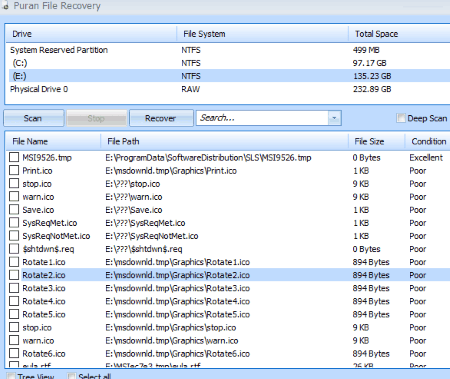Screen dimensions: 450x379
Task: Enable the Select all checkbox
Action: tap(71, 376)
